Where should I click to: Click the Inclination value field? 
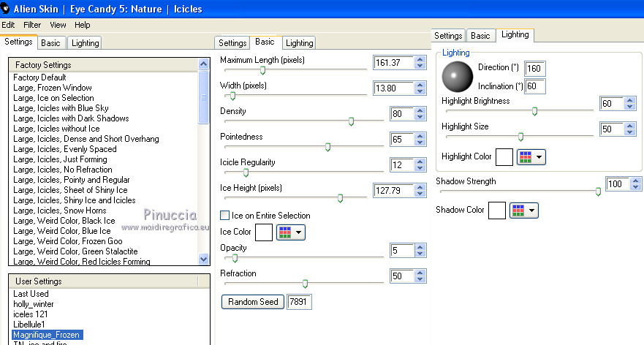tap(535, 86)
